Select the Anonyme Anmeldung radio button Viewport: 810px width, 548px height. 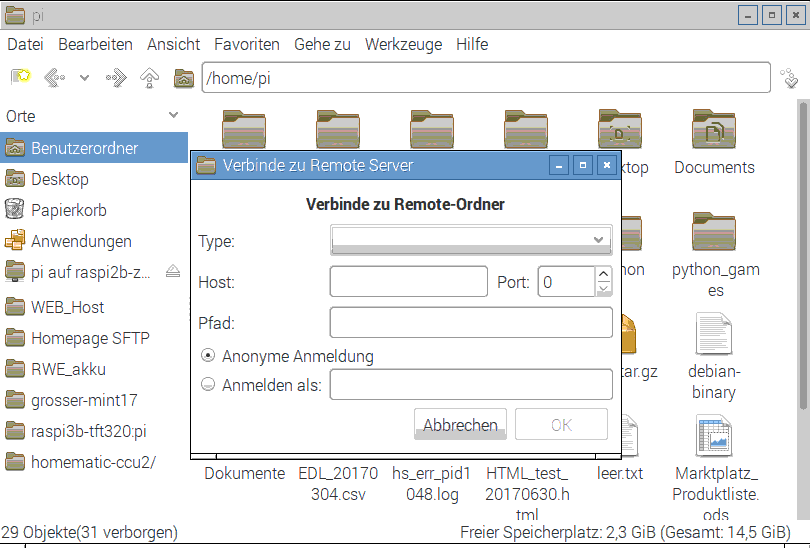point(208,355)
